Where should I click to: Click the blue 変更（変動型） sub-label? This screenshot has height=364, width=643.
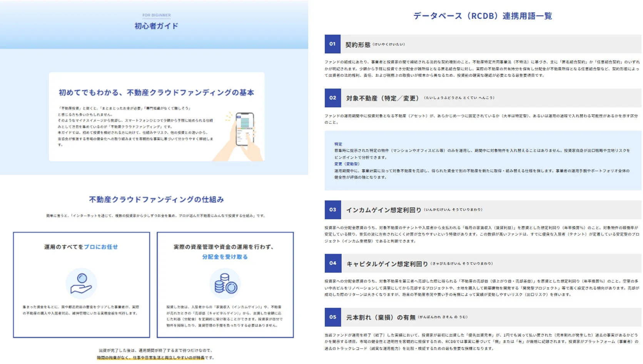pyautogui.click(x=347, y=164)
